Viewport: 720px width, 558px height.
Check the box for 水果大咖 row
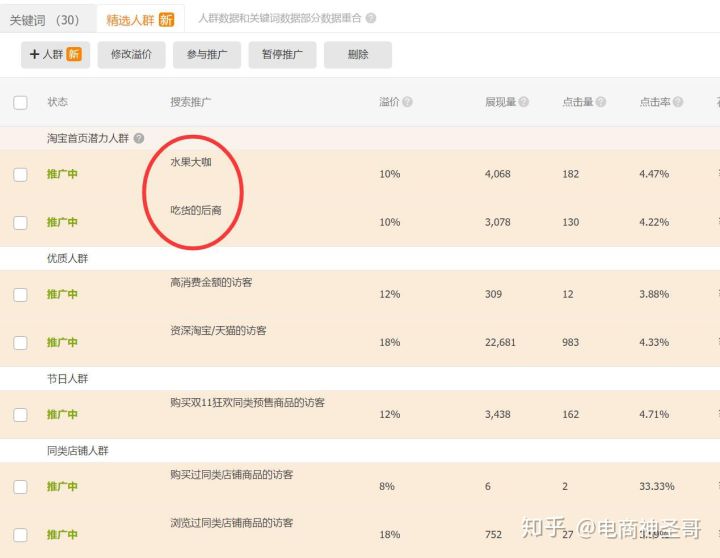tap(20, 175)
